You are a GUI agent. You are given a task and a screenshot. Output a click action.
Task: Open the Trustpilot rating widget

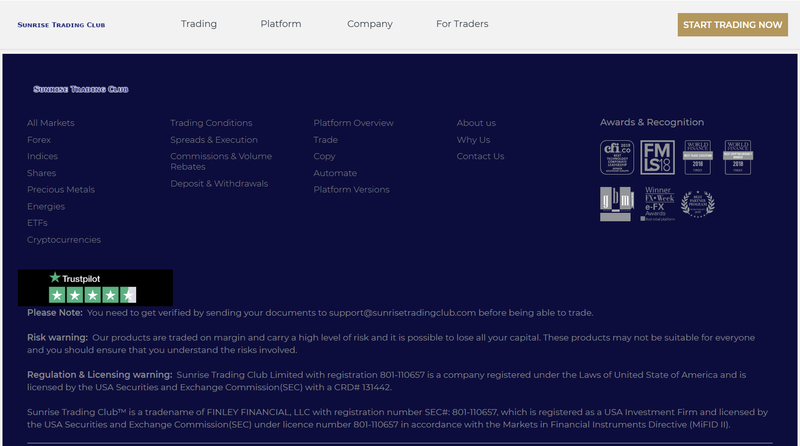pos(95,288)
